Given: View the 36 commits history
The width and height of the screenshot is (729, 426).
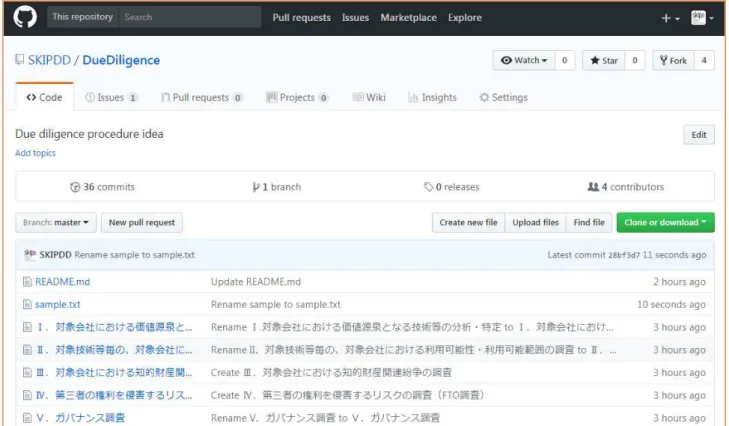Looking at the screenshot, I should point(102,187).
